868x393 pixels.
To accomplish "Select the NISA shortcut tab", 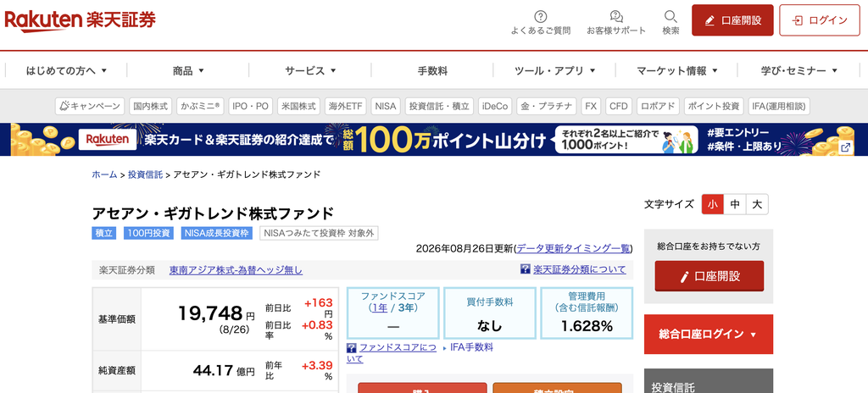I will point(386,106).
